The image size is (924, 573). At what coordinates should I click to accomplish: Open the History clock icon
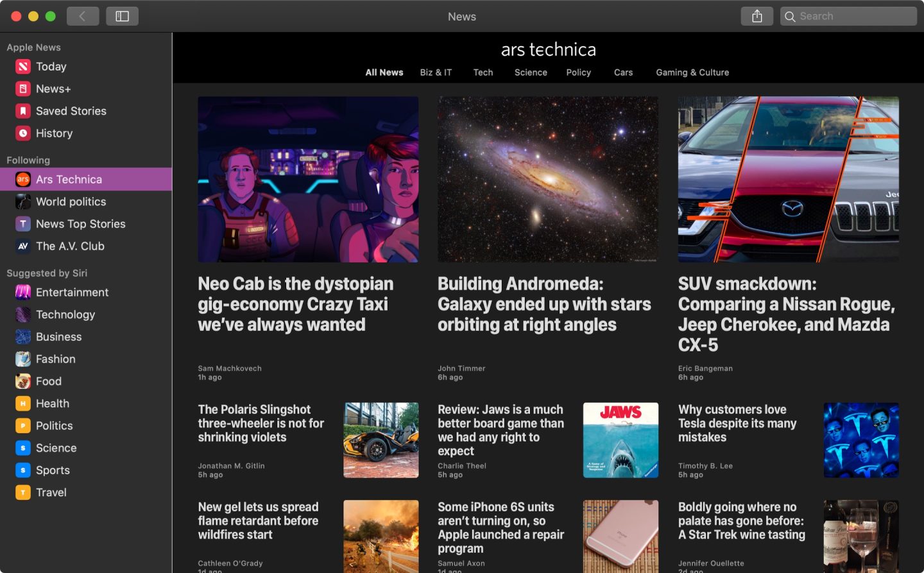pos(23,133)
